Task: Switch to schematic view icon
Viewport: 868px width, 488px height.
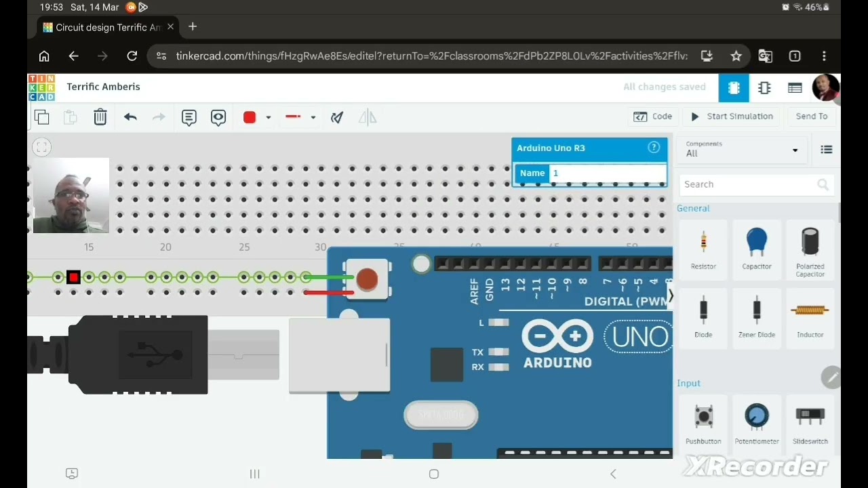Action: point(764,88)
